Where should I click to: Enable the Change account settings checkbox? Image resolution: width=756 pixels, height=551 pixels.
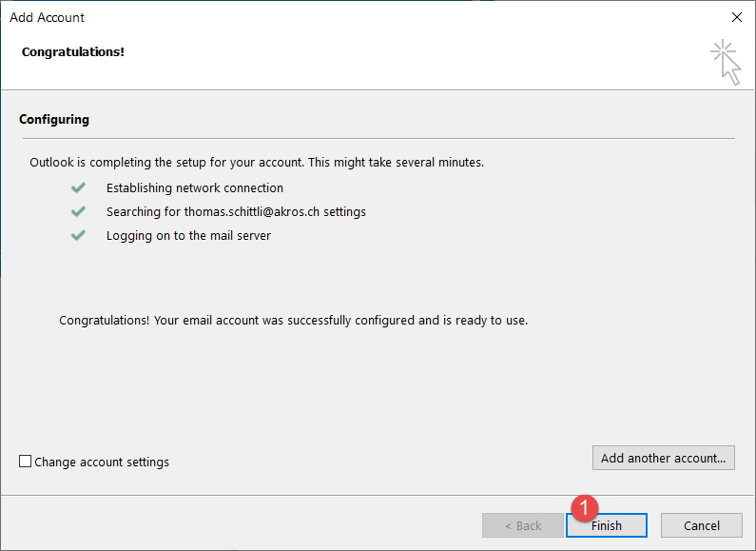pos(26,462)
